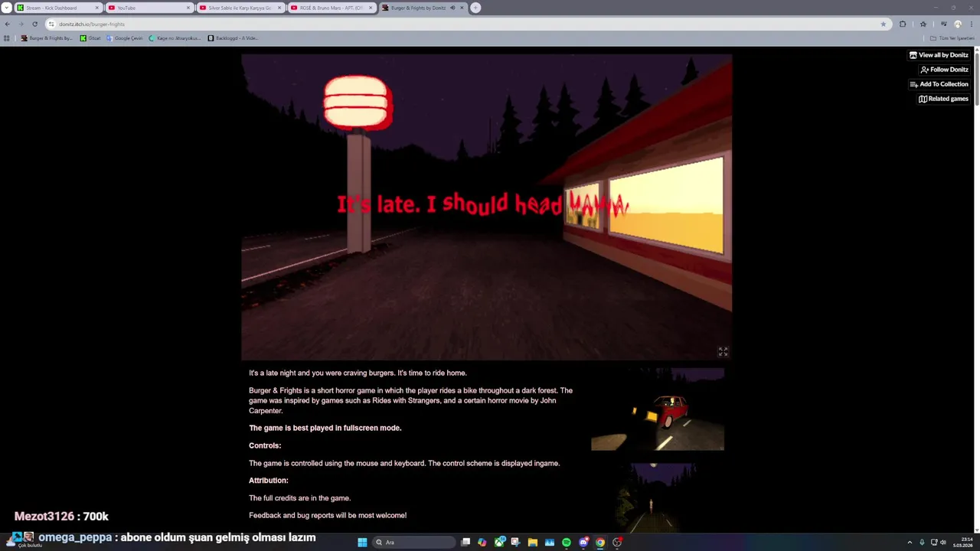The image size is (980, 551).
Task: Click inside the game canvas
Action: pos(486,207)
